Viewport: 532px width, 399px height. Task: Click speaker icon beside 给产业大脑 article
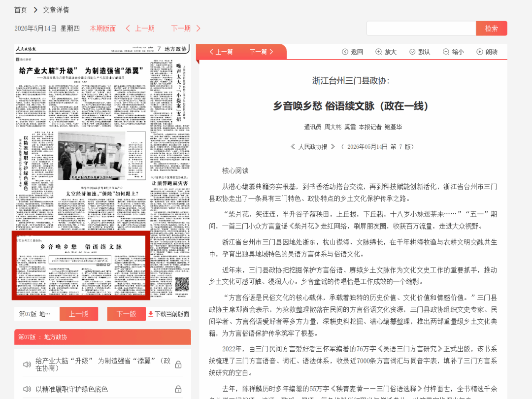[x=27, y=365]
